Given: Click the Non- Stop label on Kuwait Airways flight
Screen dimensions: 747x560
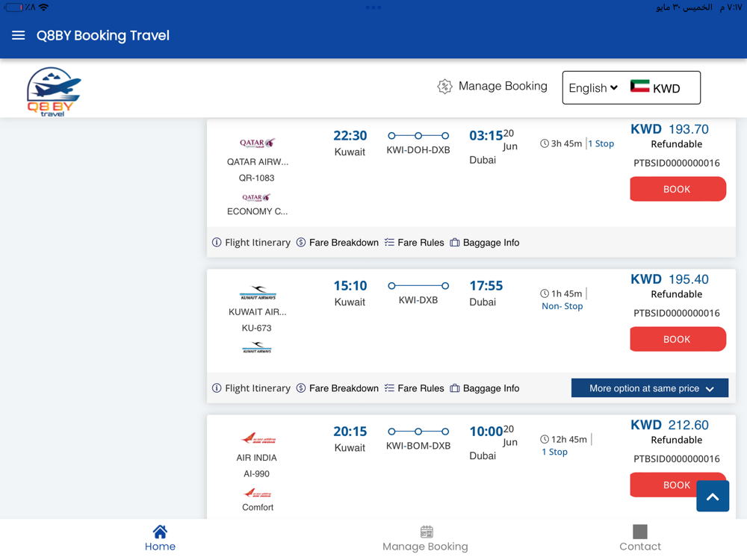Looking at the screenshot, I should tap(562, 306).
